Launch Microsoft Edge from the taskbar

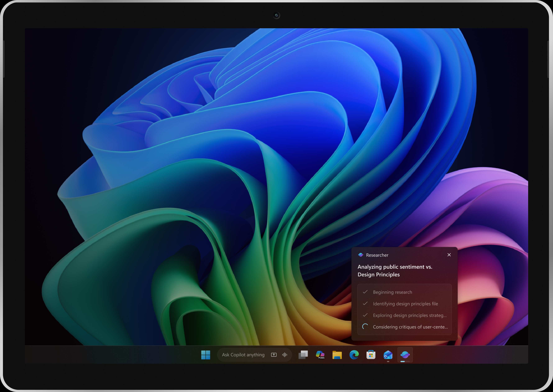pos(354,355)
